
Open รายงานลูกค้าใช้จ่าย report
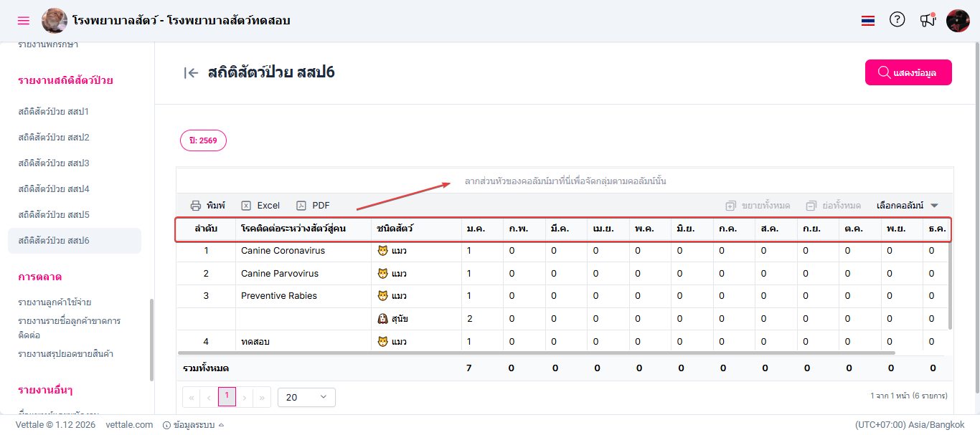click(55, 302)
